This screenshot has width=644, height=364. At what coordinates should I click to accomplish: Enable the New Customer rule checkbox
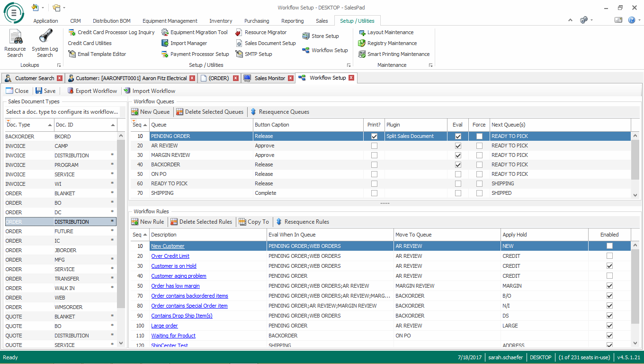point(609,246)
